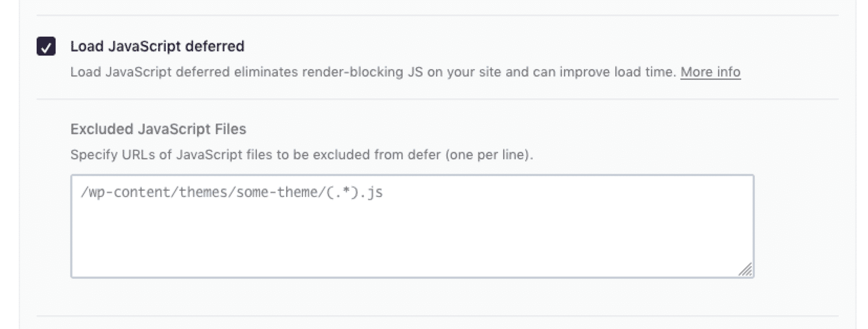Click the defer exclusion description text
Viewport: 868px width, 329px height.
(x=301, y=154)
